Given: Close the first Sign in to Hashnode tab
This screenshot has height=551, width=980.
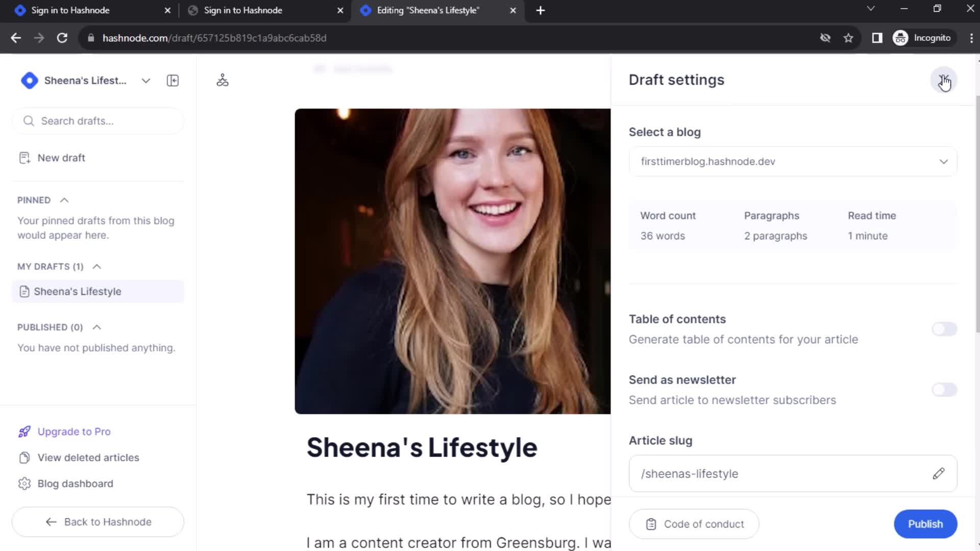Looking at the screenshot, I should click(x=167, y=10).
